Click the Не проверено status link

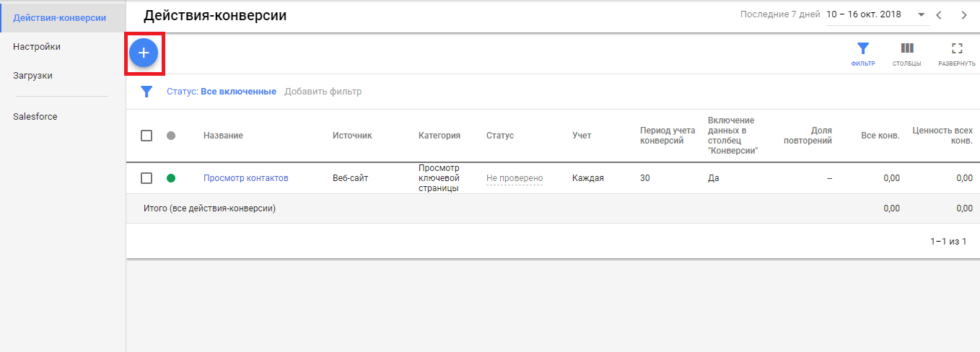(514, 178)
